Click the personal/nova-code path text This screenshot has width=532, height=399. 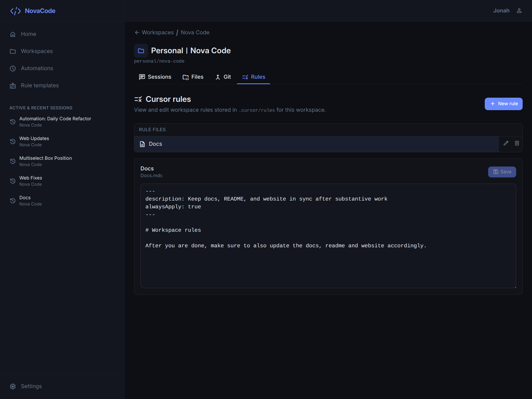click(159, 61)
